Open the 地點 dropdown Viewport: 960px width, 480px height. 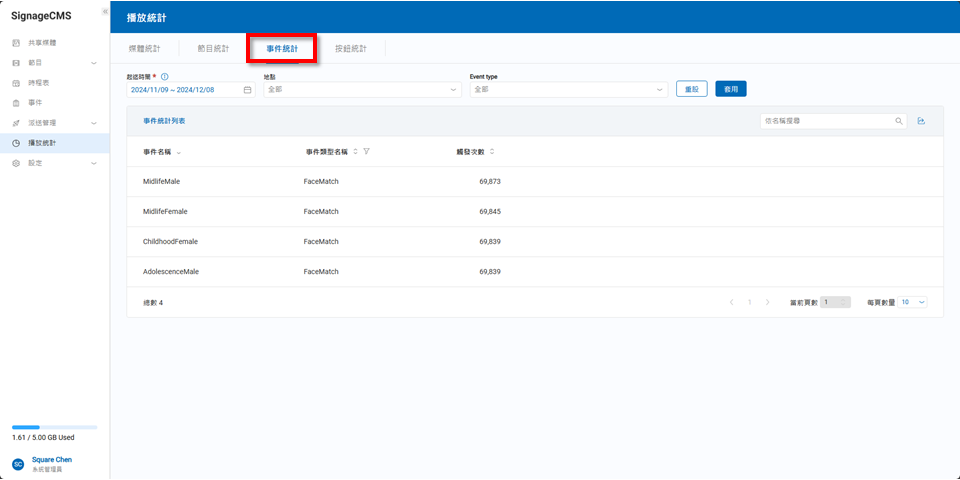tap(361, 89)
